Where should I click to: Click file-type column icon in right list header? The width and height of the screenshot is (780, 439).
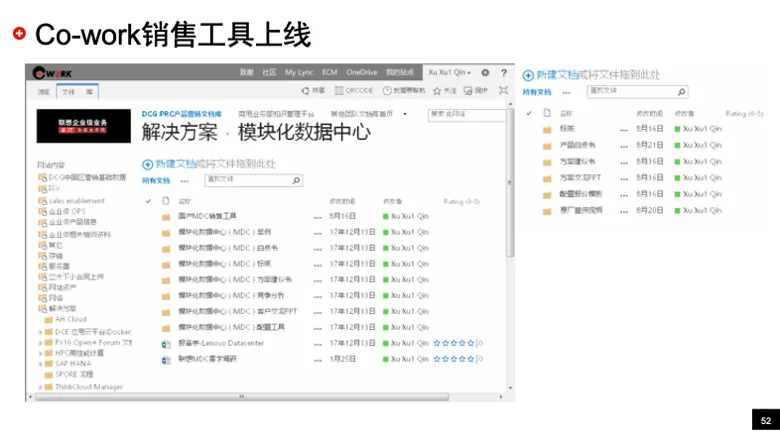547,113
